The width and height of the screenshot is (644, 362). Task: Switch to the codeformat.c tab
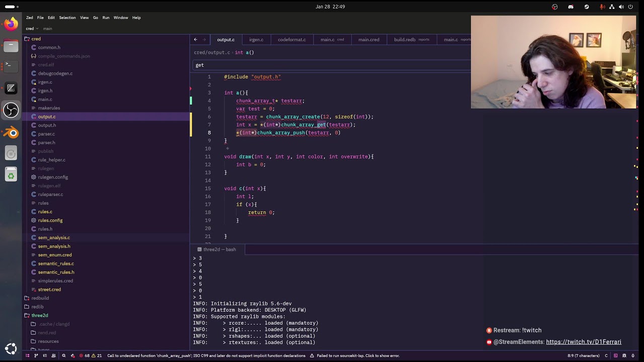pyautogui.click(x=292, y=40)
